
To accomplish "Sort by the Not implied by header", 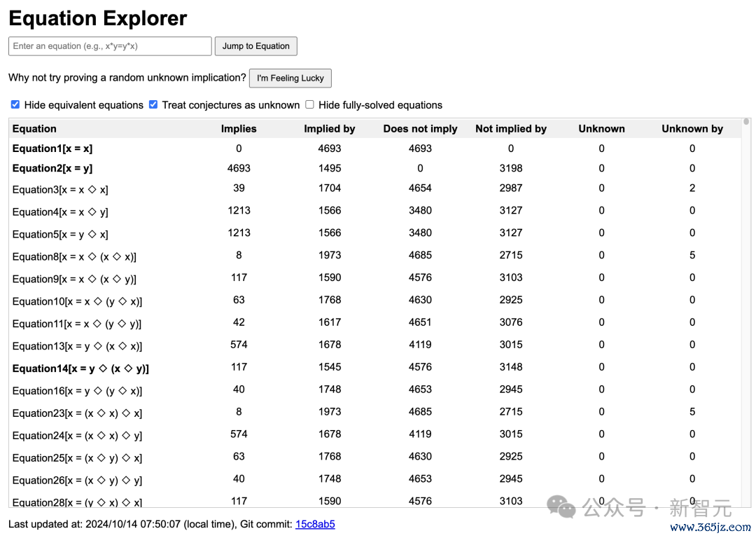I will 511,129.
